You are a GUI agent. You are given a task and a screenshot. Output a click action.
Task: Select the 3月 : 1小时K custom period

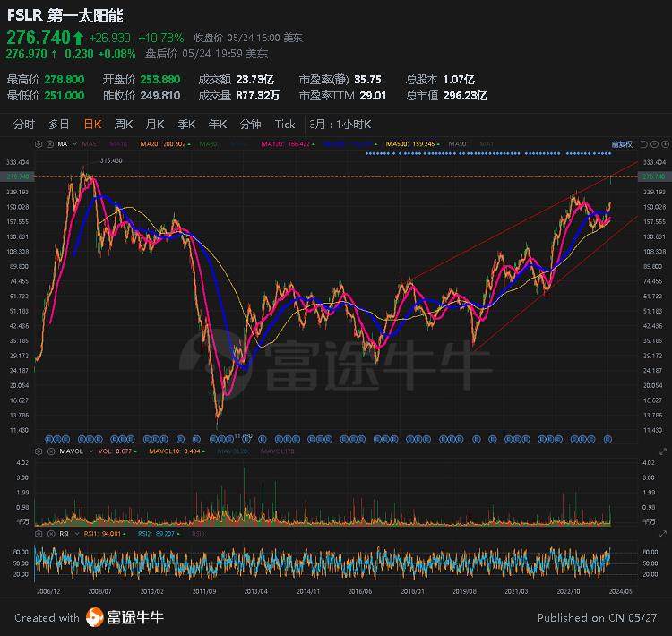point(340,125)
